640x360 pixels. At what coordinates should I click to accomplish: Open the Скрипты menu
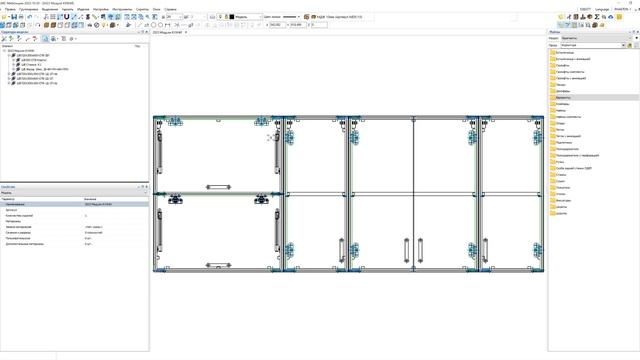click(x=142, y=9)
